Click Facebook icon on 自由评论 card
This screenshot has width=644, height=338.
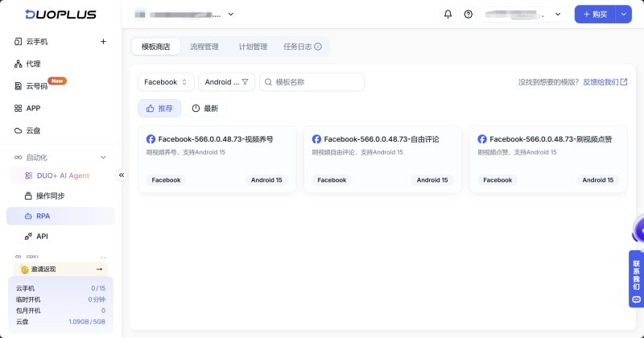click(316, 139)
